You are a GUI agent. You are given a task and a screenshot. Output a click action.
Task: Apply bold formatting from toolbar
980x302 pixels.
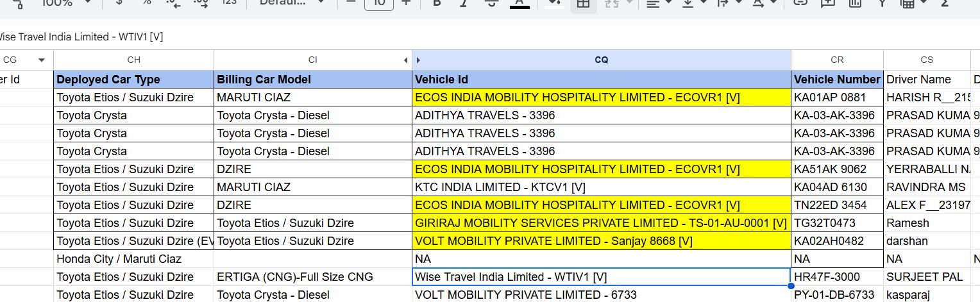coord(437,3)
